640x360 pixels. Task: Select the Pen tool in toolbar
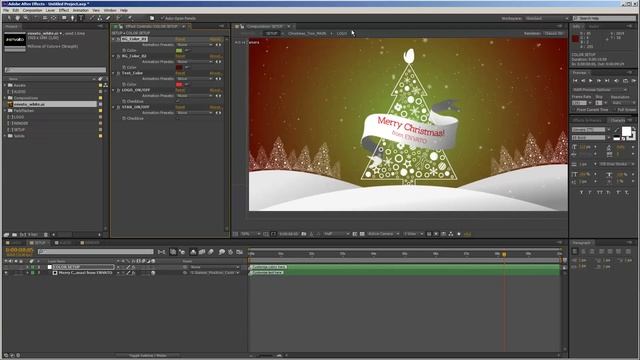(73, 18)
